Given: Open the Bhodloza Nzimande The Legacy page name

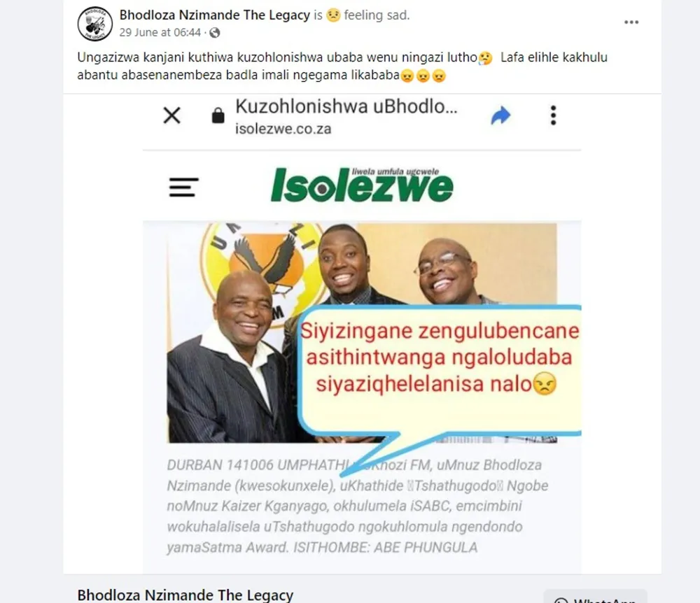Looking at the screenshot, I should [x=215, y=15].
